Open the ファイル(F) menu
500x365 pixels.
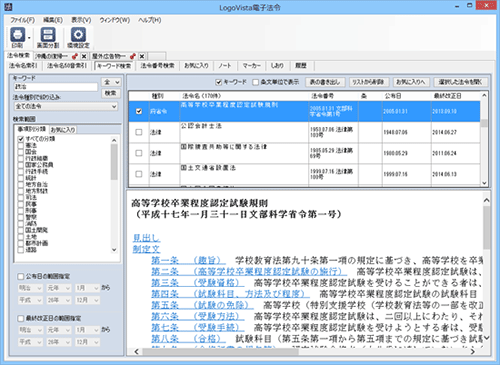coord(22,20)
